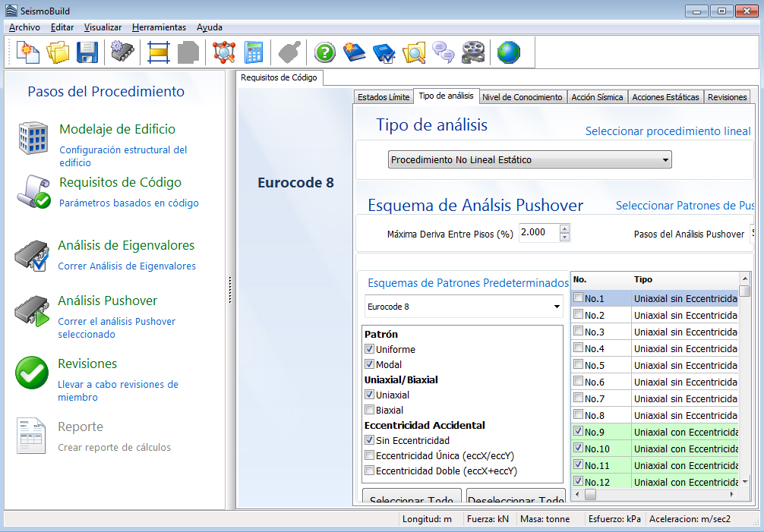Click the speech bubbles forum icon
This screenshot has width=764, height=532.
pyautogui.click(x=443, y=52)
